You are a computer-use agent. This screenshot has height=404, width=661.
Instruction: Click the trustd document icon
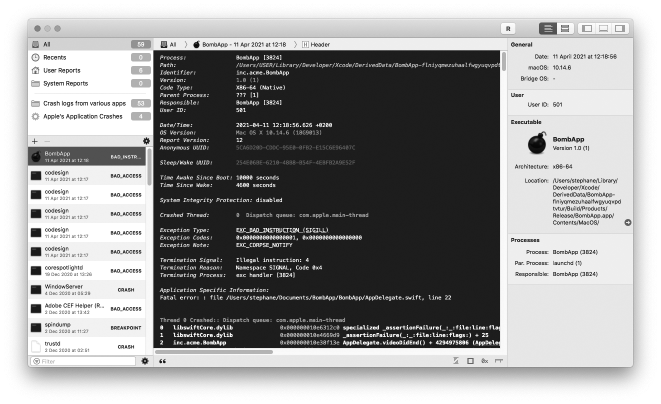point(36,347)
